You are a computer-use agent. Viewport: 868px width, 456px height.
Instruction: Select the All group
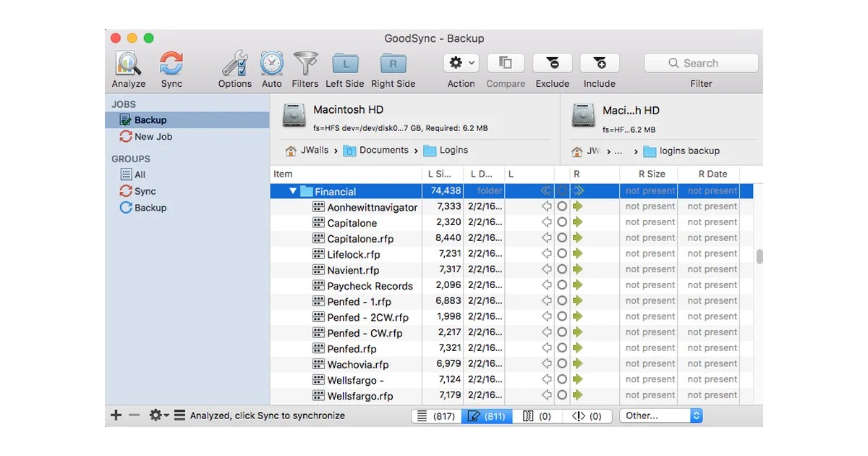(132, 174)
